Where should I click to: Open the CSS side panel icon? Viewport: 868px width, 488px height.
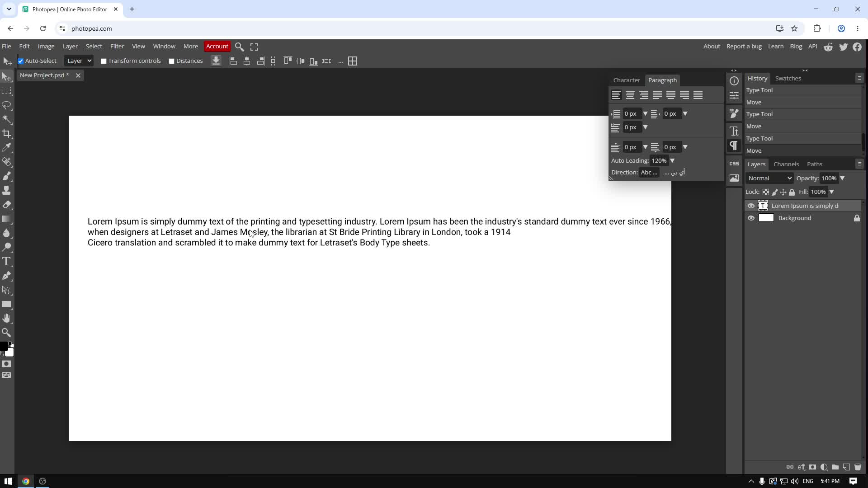coord(734,164)
